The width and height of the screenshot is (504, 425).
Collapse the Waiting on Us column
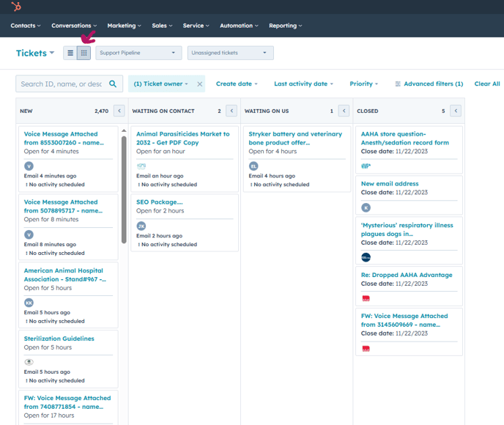coord(344,111)
